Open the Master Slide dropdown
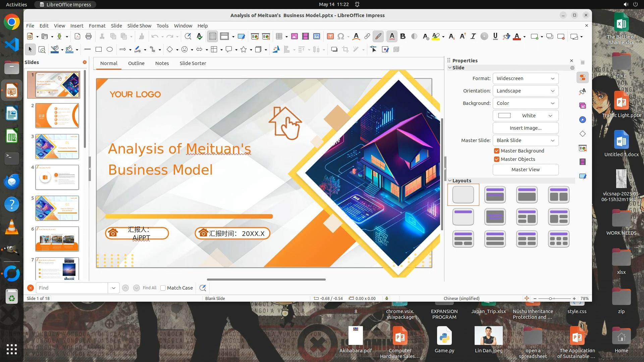Image resolution: width=644 pixels, height=362 pixels. (x=525, y=140)
